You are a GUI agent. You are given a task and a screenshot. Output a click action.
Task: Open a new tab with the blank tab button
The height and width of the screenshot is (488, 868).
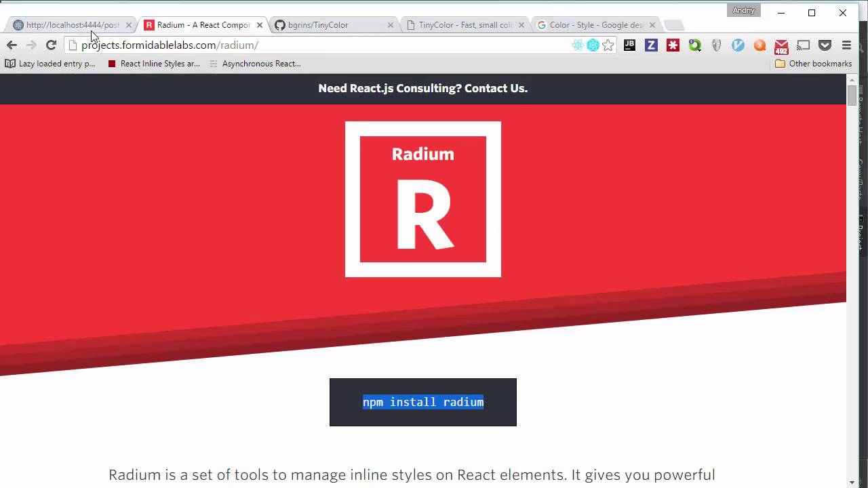click(674, 25)
